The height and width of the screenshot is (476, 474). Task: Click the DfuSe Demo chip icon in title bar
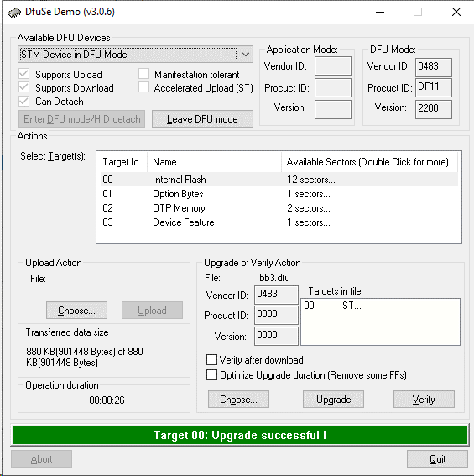14,13
